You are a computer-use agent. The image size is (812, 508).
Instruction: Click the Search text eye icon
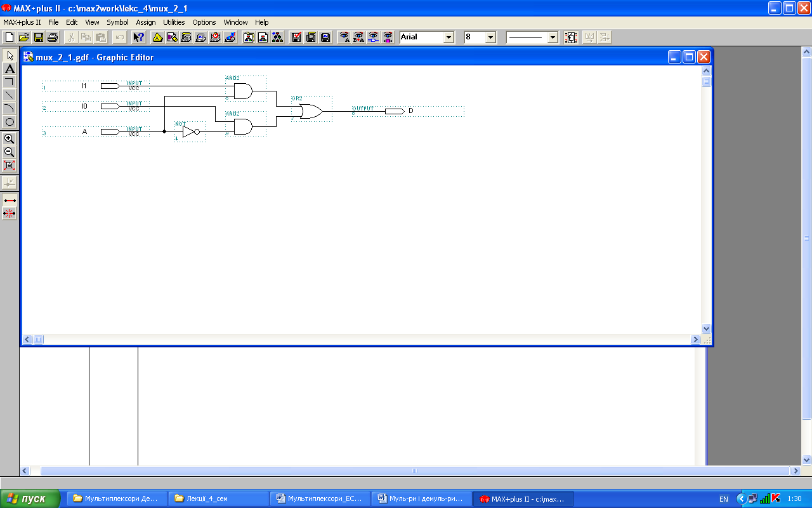click(x=344, y=37)
